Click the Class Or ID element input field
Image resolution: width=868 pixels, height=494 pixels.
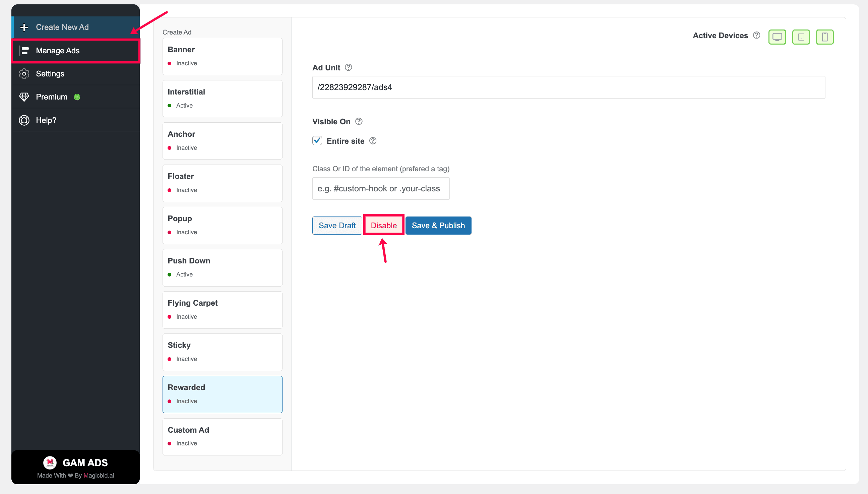pos(381,188)
